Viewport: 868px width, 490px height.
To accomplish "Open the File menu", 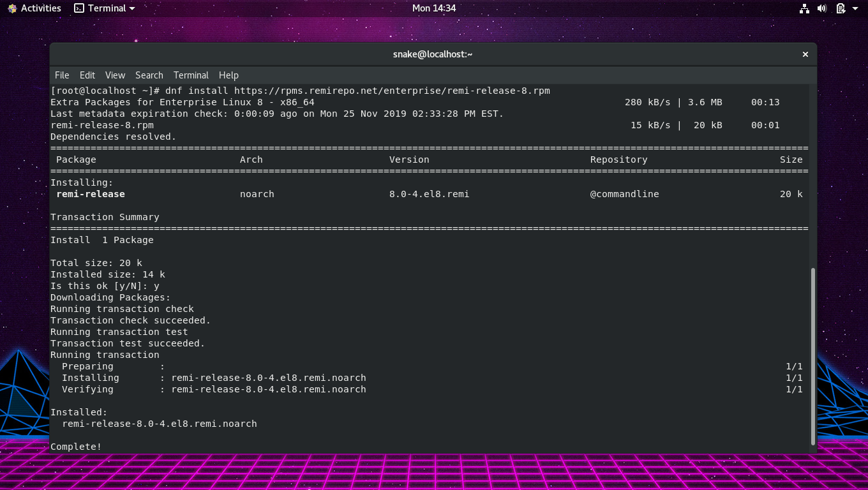I will 62,75.
